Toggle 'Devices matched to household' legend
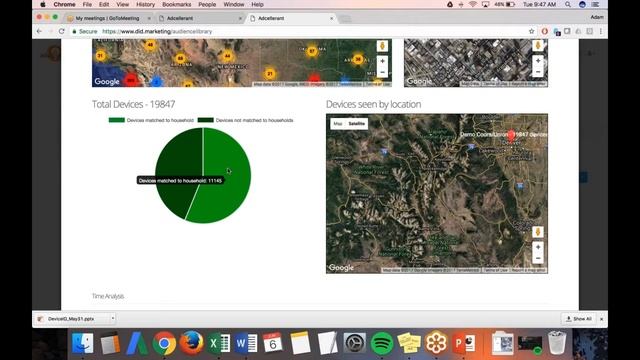 point(151,120)
